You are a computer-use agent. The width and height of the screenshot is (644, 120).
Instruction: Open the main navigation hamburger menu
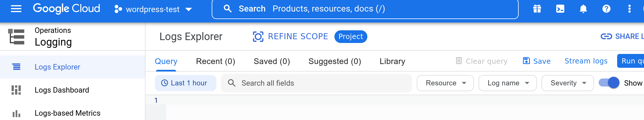click(x=16, y=9)
